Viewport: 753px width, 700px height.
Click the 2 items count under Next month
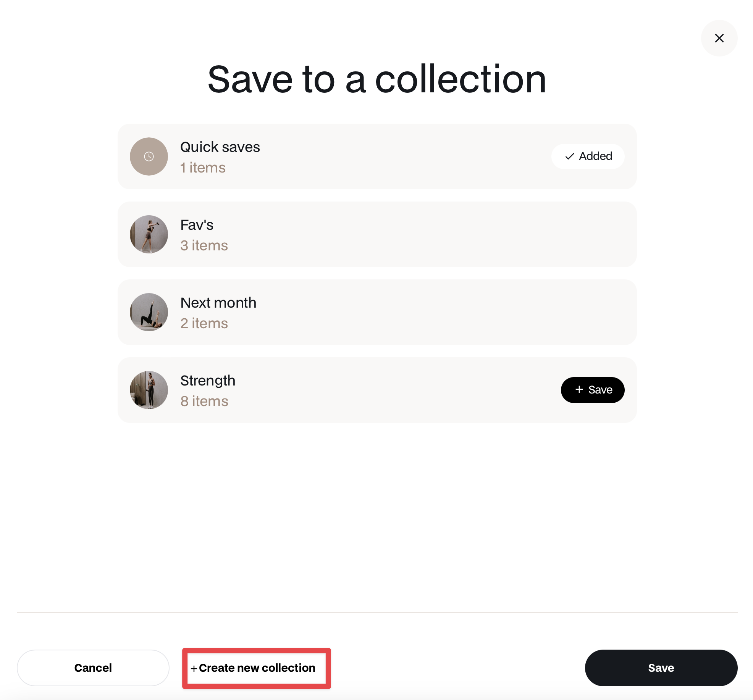click(204, 323)
